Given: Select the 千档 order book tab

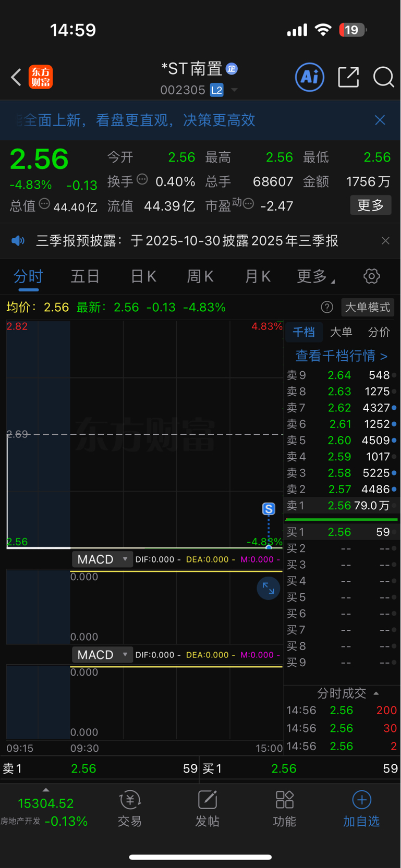Looking at the screenshot, I should [x=303, y=332].
